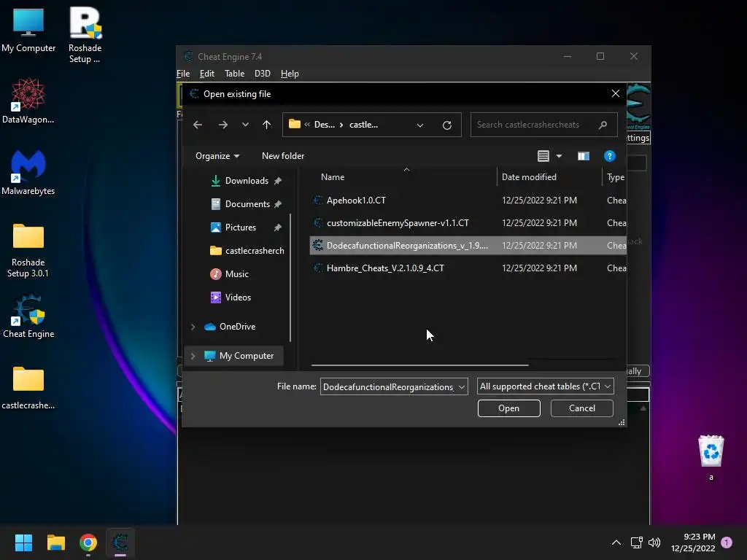The width and height of the screenshot is (747, 560).
Task: Click the Cheat Engine taskbar icon
Action: 120,542
